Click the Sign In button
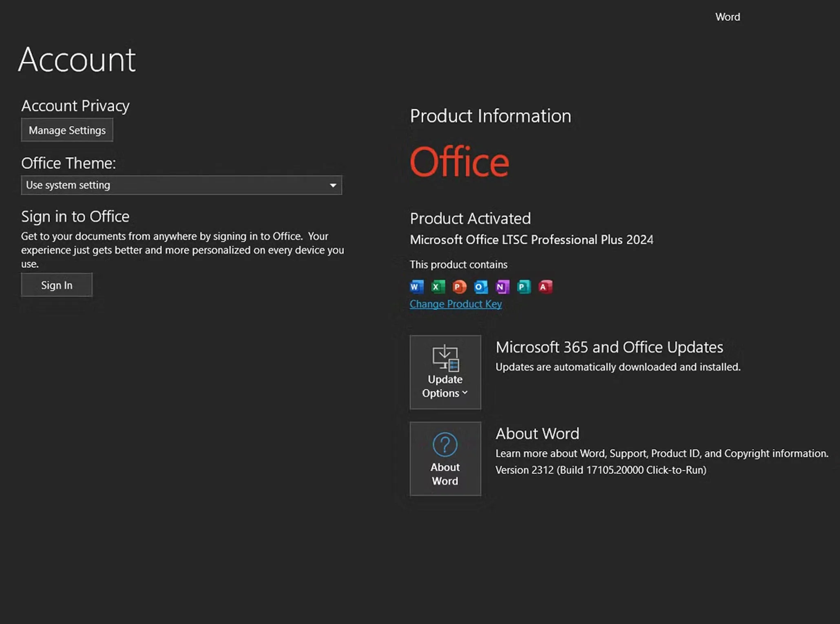 (x=56, y=285)
